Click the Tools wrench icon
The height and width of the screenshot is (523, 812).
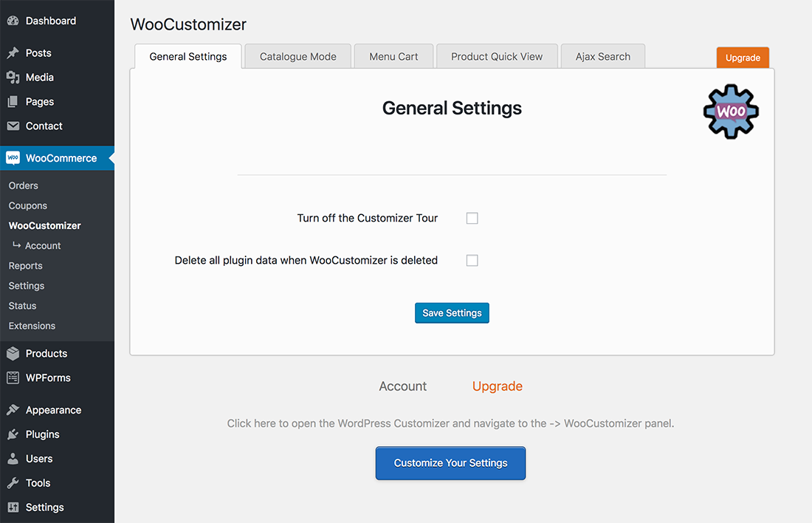(x=13, y=483)
